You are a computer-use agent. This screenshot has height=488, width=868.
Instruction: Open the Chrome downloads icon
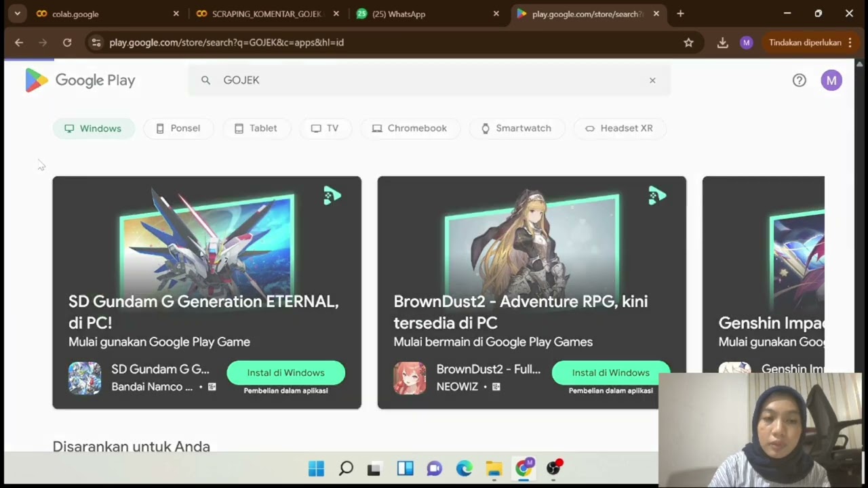click(723, 43)
